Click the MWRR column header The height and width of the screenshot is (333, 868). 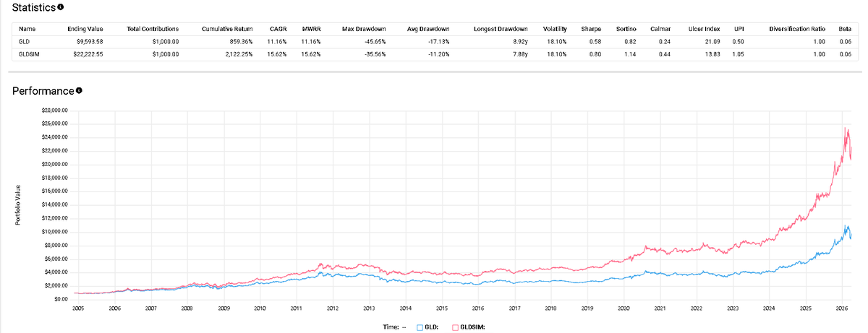(x=312, y=30)
